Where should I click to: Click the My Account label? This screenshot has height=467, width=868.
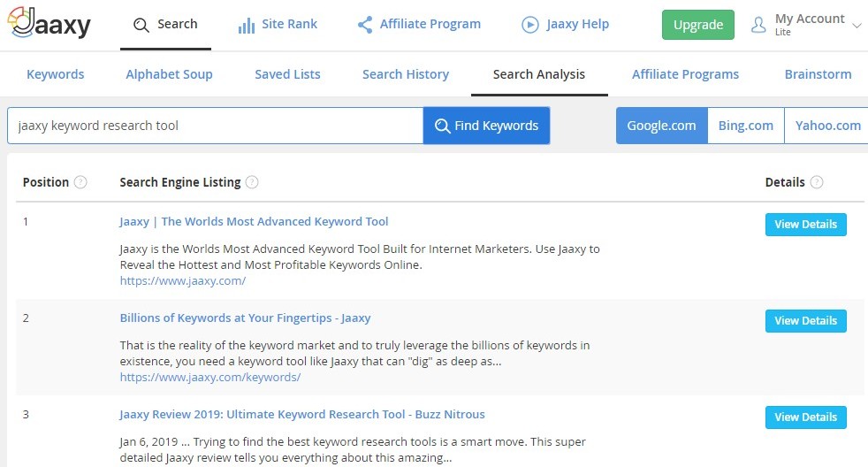pyautogui.click(x=810, y=19)
